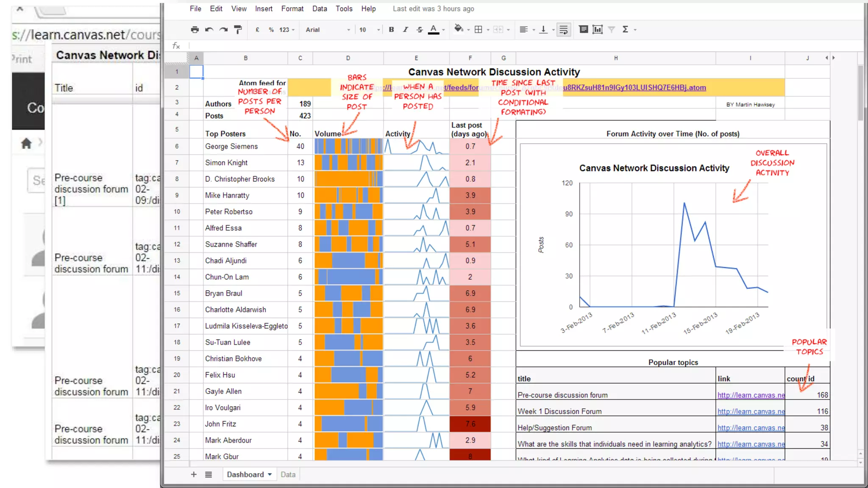Open the File menu
The width and height of the screenshot is (868, 488).
pos(195,8)
